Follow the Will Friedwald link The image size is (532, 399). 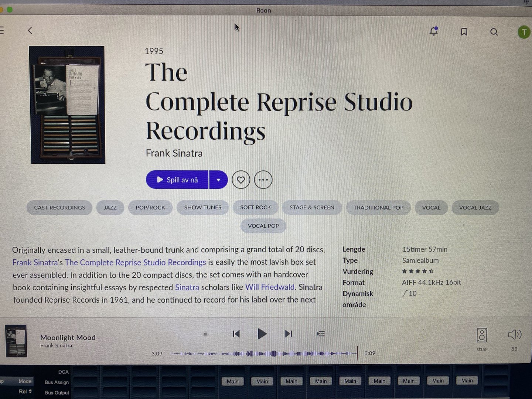tap(270, 287)
